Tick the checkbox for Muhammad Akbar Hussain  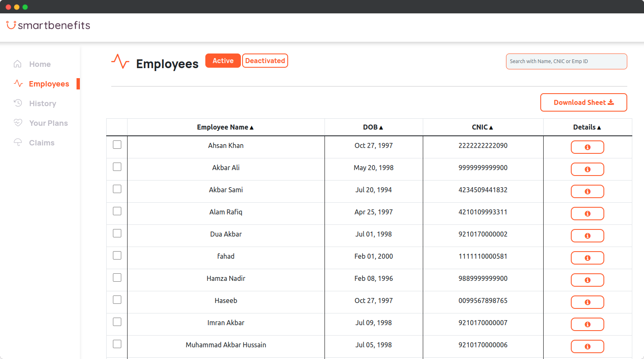117,344
